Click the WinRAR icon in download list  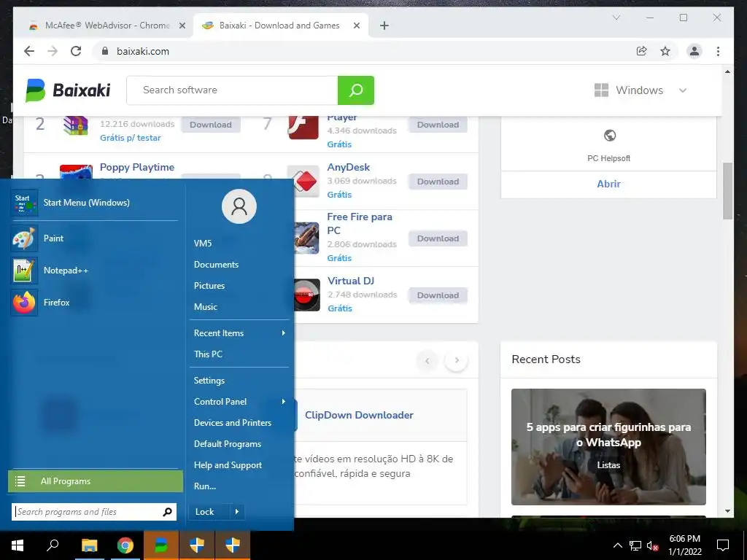click(x=76, y=125)
